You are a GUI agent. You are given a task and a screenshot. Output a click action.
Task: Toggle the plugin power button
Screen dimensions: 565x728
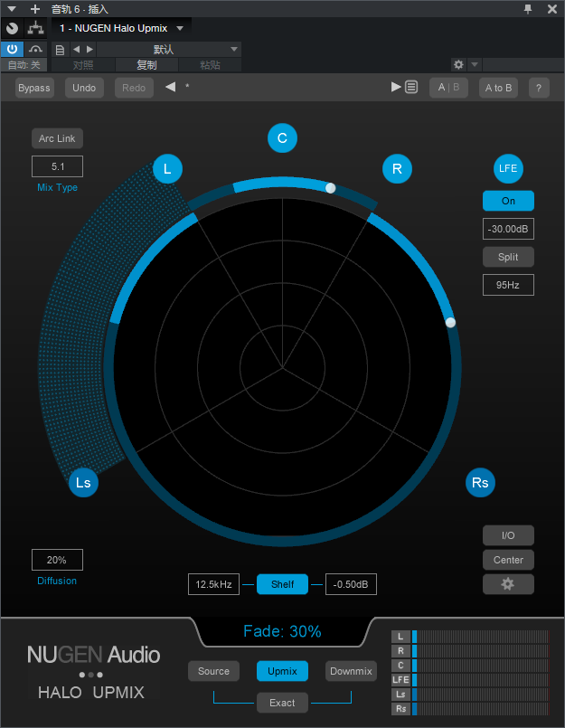coord(12,49)
